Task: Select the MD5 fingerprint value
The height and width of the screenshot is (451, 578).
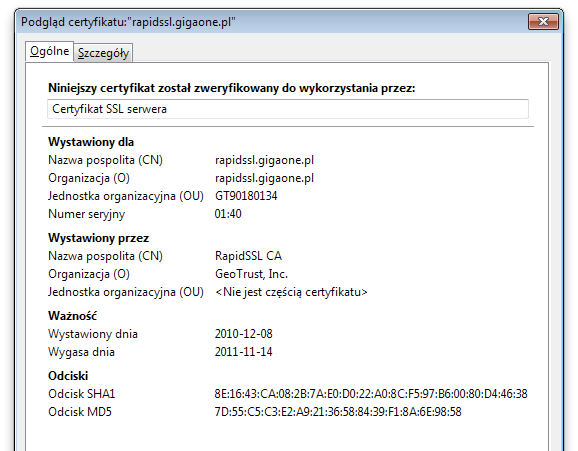Action: pos(338,412)
